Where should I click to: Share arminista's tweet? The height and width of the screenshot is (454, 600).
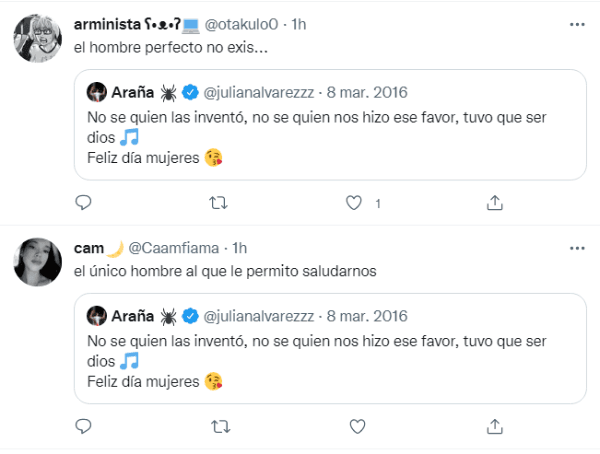pyautogui.click(x=494, y=203)
